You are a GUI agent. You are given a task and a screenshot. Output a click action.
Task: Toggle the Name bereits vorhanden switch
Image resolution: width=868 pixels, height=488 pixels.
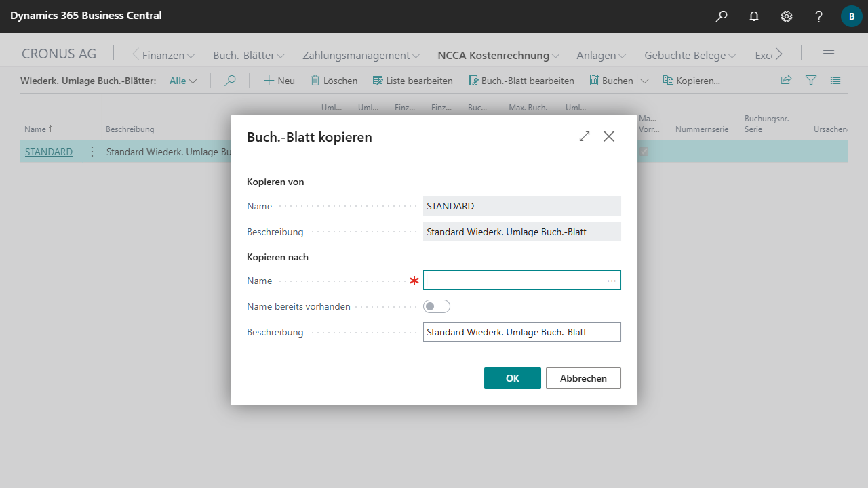pos(436,306)
